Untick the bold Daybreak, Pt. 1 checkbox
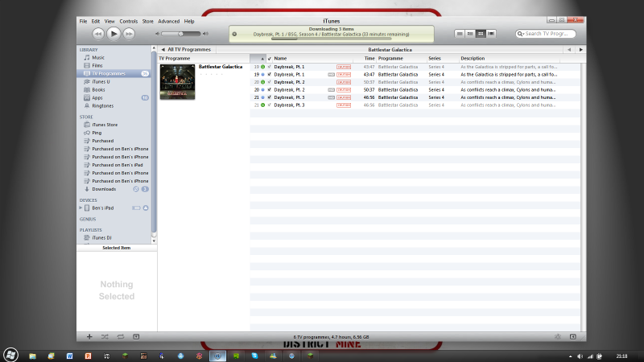This screenshot has width=644, height=362. point(270,75)
